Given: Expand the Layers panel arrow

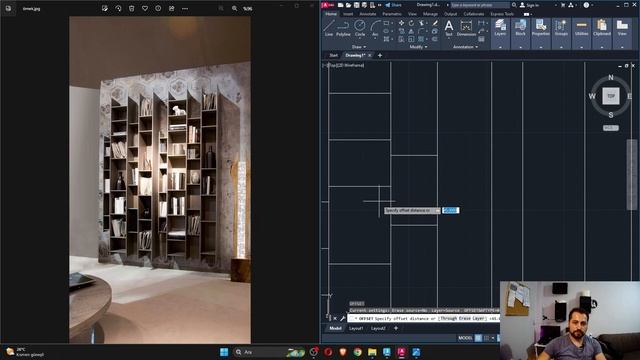Looking at the screenshot, I should click(500, 47).
